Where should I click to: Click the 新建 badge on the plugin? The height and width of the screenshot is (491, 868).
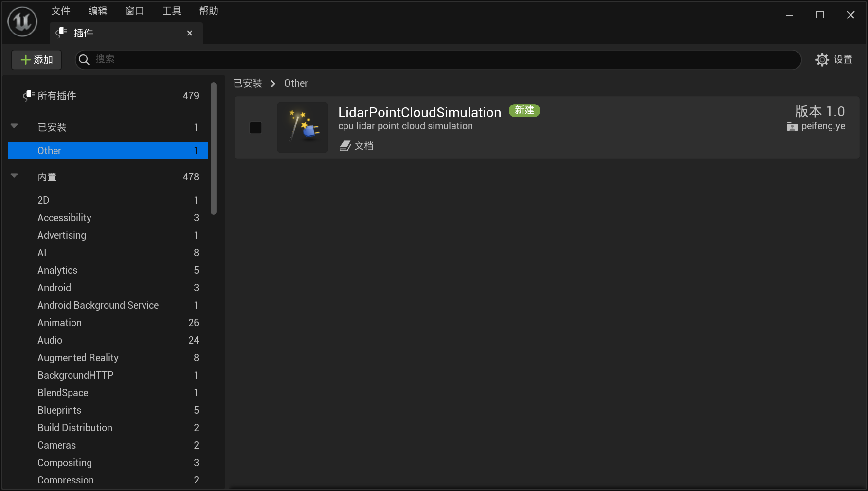(x=524, y=110)
